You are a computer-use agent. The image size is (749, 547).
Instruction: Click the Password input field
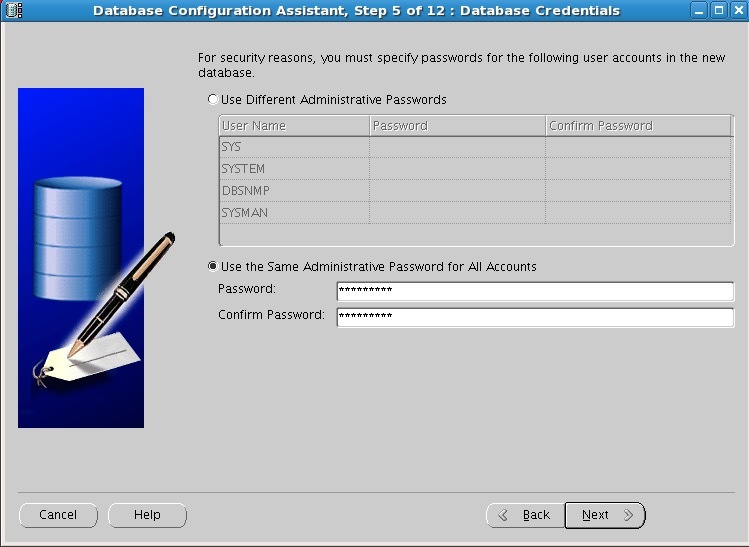(x=535, y=291)
